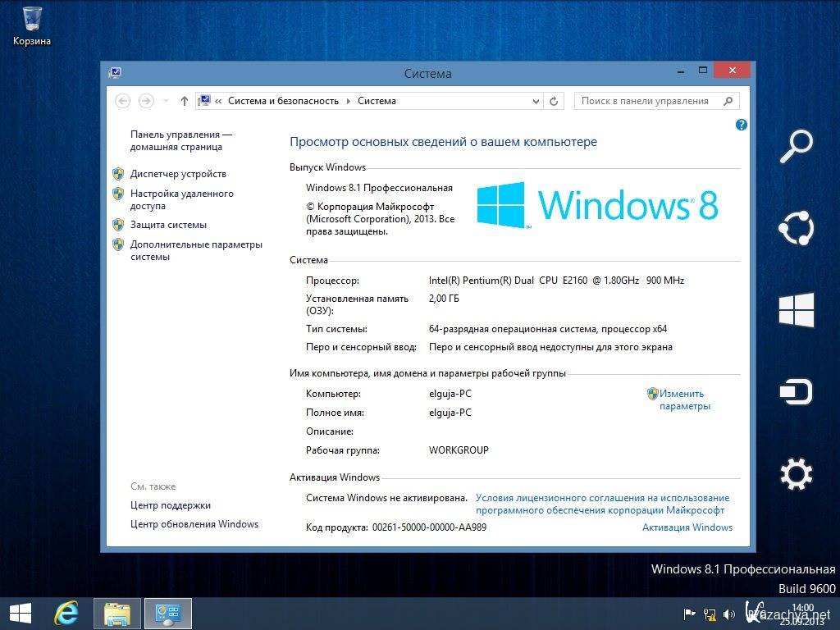Open the volume speaker icon in the tray
Image resolution: width=840 pixels, height=630 pixels.
[x=728, y=614]
